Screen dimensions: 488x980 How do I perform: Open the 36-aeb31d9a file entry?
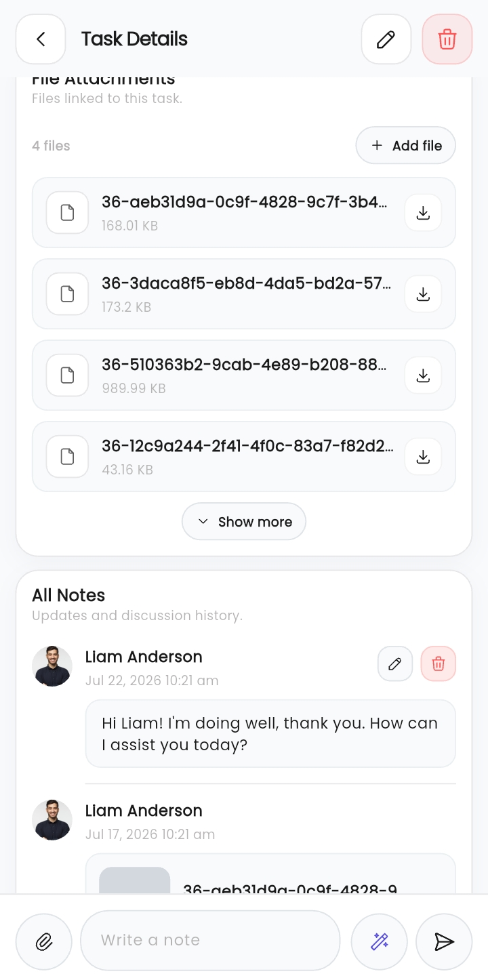click(x=244, y=213)
